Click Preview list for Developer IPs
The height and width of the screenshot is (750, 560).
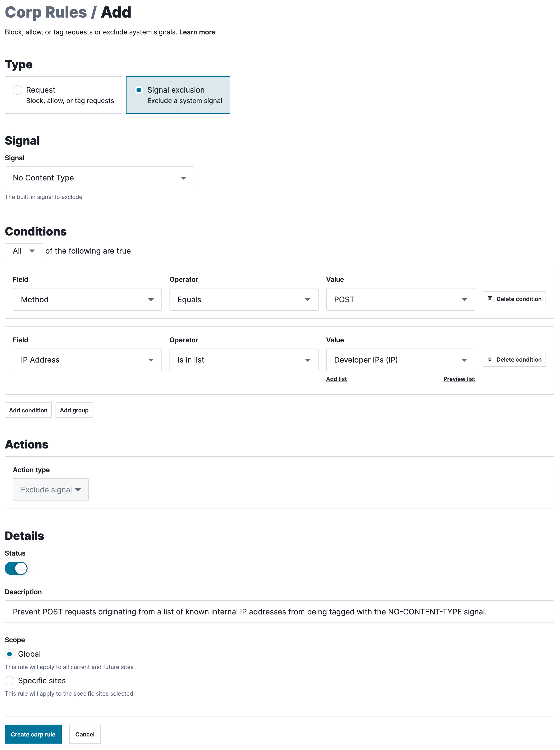pos(459,379)
